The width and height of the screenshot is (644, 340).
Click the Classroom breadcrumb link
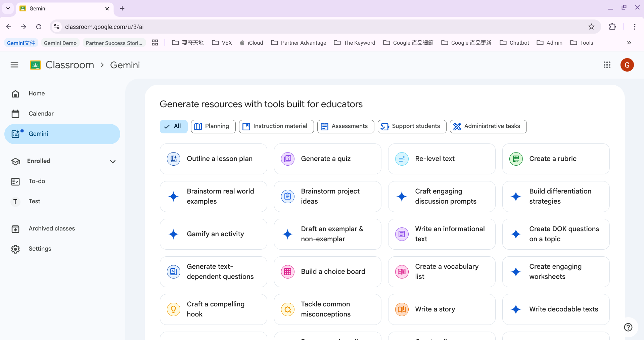pyautogui.click(x=70, y=65)
